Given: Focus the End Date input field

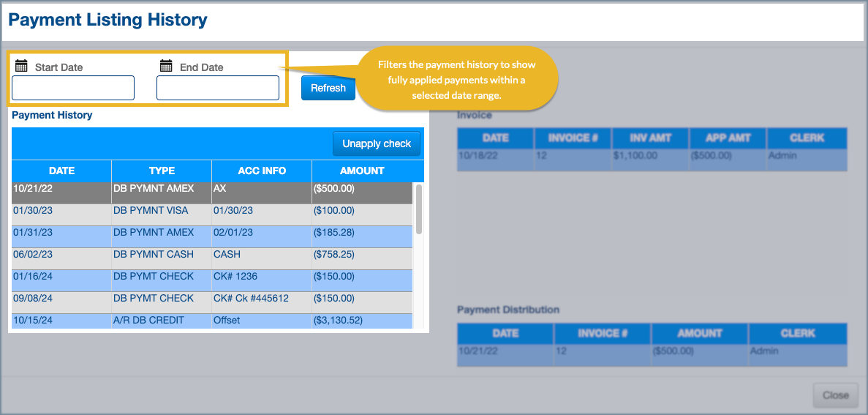Looking at the screenshot, I should click(218, 88).
